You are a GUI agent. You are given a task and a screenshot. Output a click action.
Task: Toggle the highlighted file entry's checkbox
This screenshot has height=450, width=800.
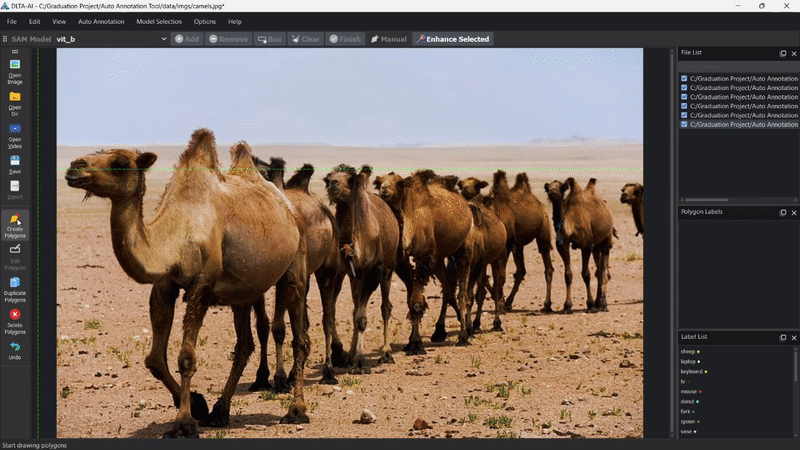pyautogui.click(x=684, y=124)
